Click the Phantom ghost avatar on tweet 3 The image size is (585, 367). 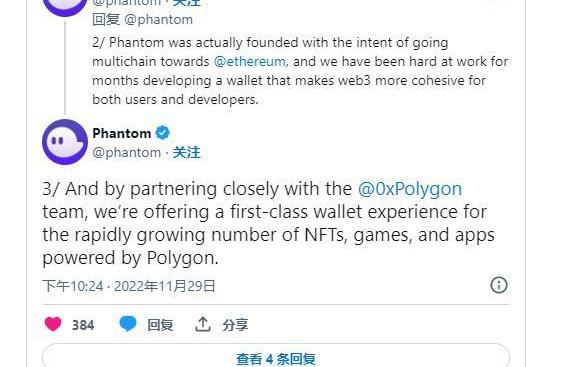click(x=65, y=142)
